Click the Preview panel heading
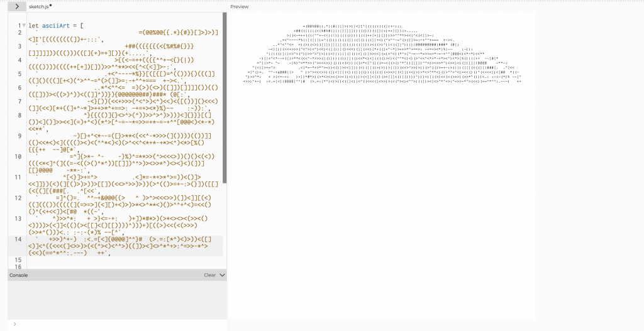 click(240, 7)
